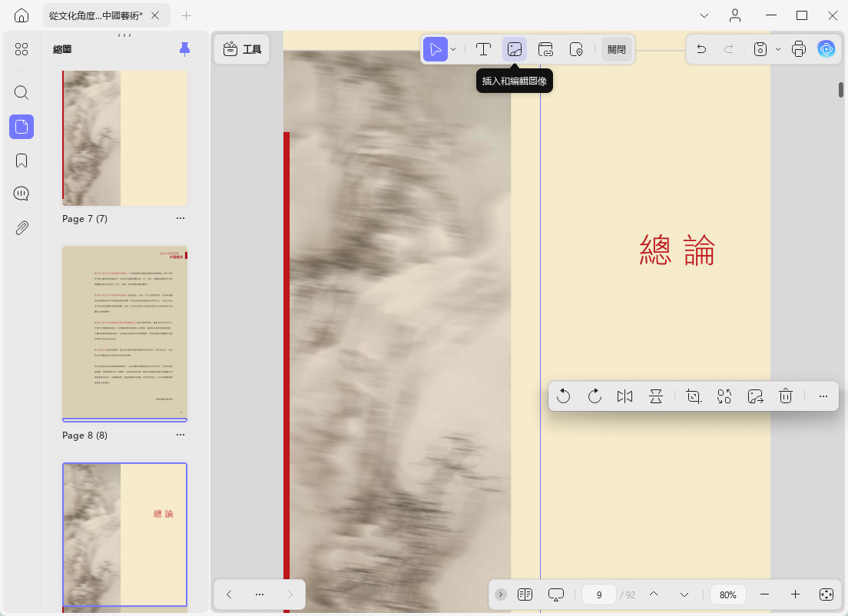Select Page 7 thumbnail
The width and height of the screenshot is (848, 616).
pos(125,138)
